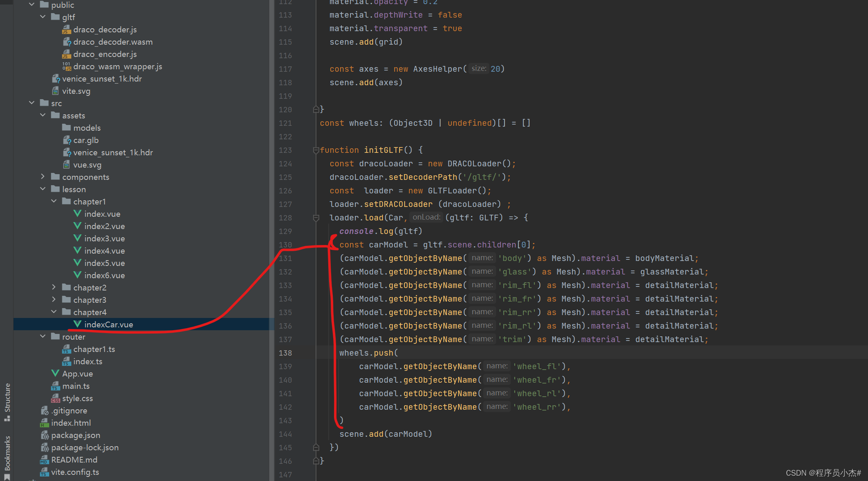Click the initGLTF function name

[384, 150]
